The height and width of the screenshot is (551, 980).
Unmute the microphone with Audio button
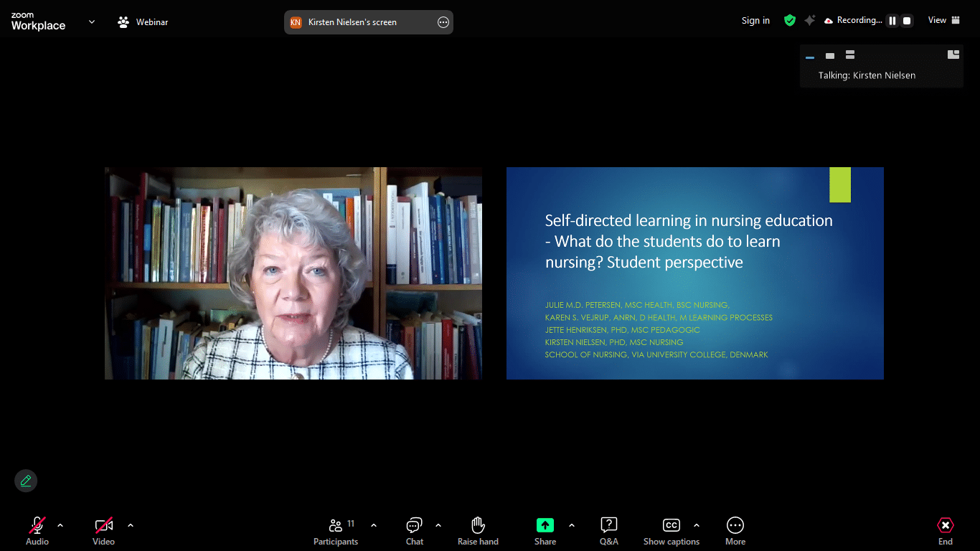tap(37, 531)
